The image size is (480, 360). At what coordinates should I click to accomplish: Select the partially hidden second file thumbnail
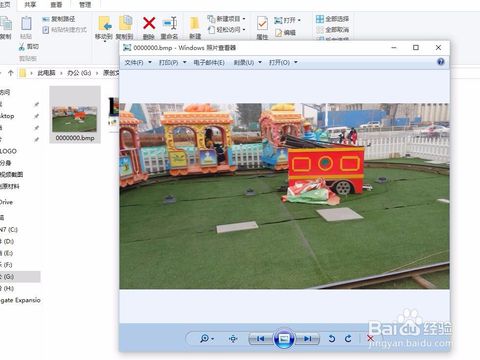click(114, 111)
